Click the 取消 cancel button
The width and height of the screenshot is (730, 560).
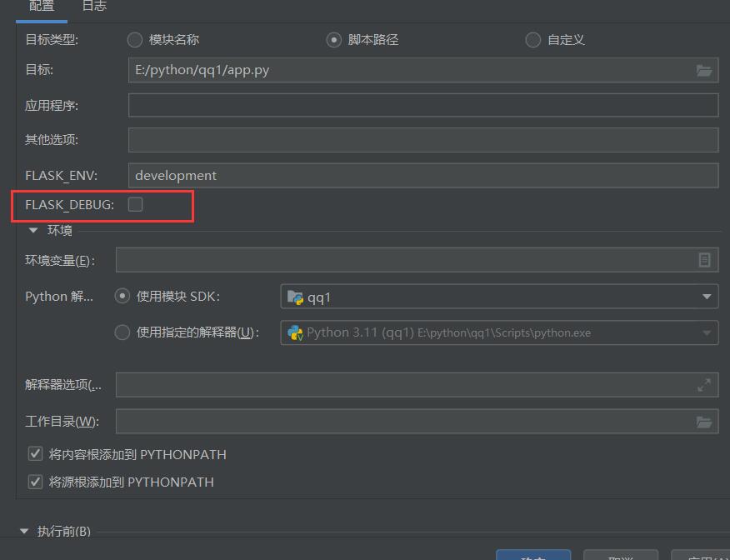pos(620,557)
